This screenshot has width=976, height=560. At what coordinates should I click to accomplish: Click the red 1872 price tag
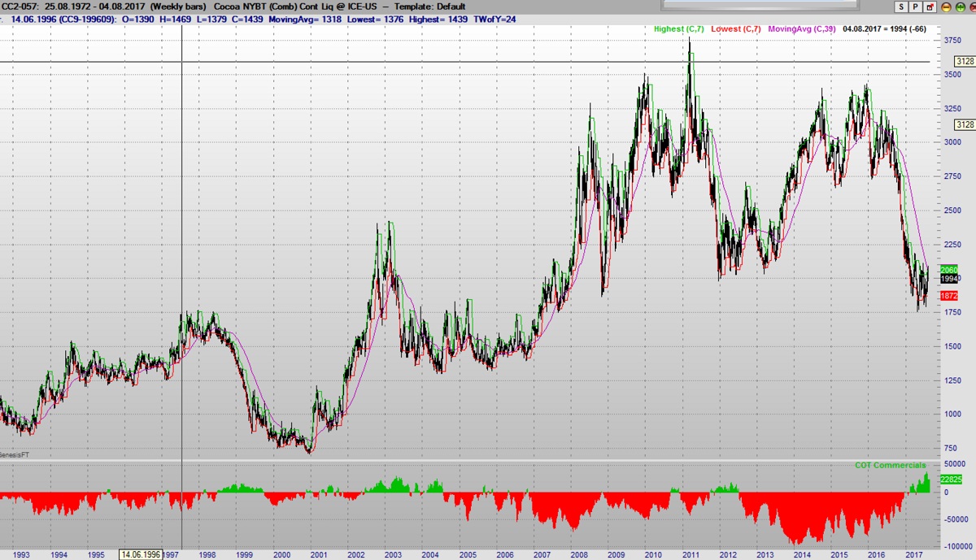coord(948,296)
